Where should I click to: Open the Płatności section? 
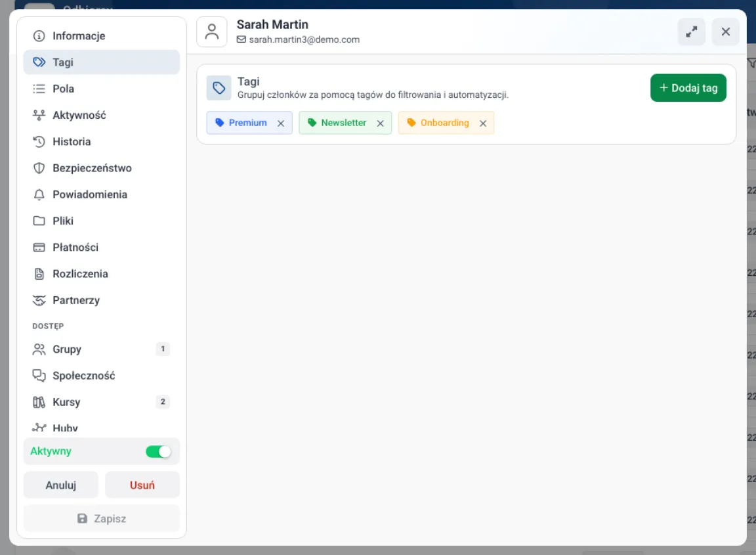point(101,247)
